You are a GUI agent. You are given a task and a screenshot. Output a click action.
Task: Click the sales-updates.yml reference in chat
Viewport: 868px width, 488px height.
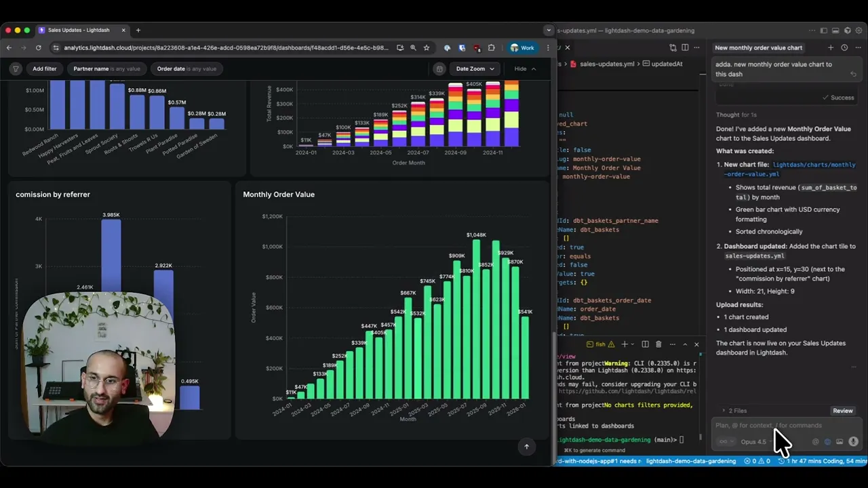pyautogui.click(x=755, y=256)
